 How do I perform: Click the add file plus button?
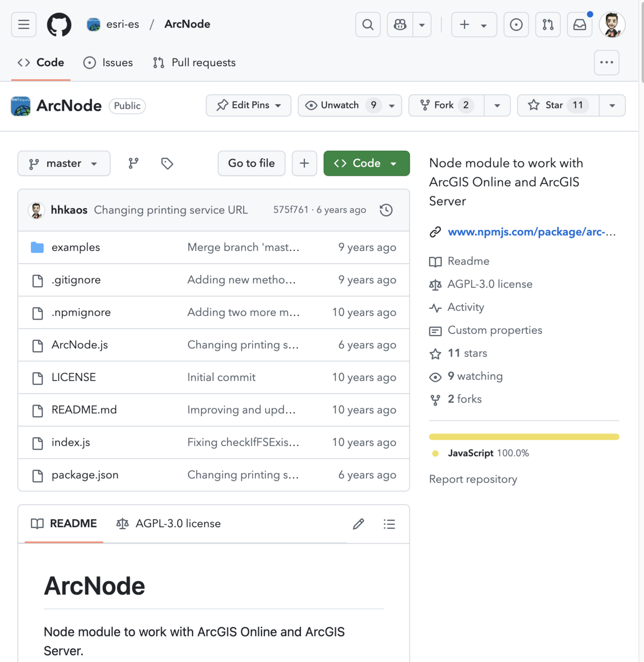click(304, 163)
